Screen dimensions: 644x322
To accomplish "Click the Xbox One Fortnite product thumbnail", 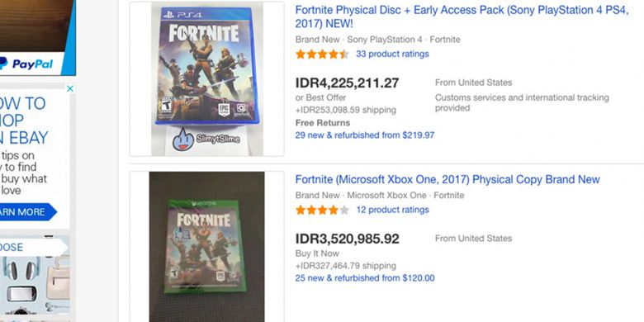I will pyautogui.click(x=206, y=246).
